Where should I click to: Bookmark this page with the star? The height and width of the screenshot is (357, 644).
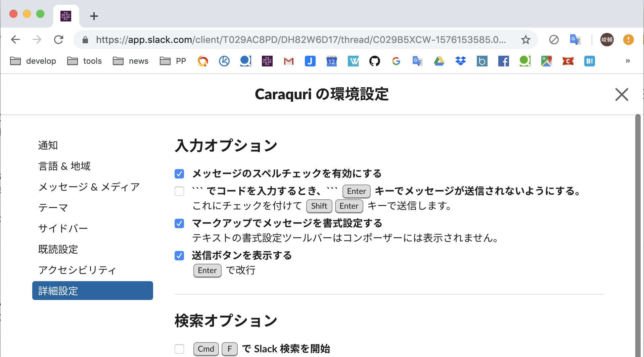525,40
